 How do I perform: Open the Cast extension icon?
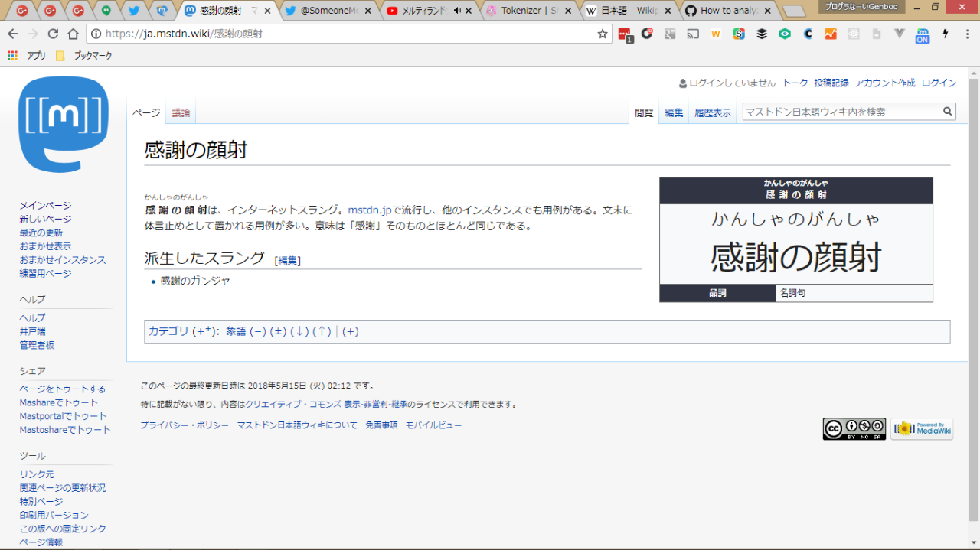(693, 34)
